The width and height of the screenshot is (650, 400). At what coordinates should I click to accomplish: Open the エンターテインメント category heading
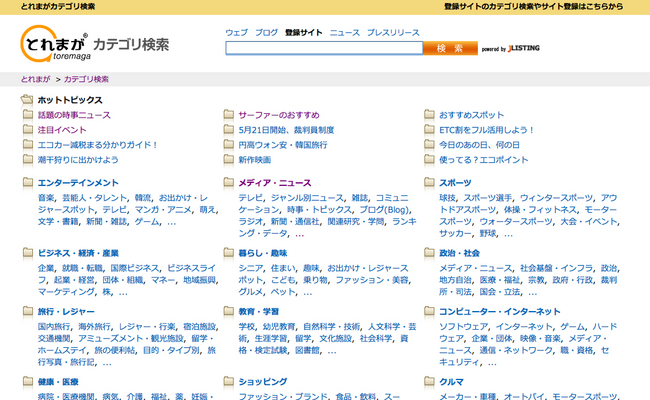[78, 183]
